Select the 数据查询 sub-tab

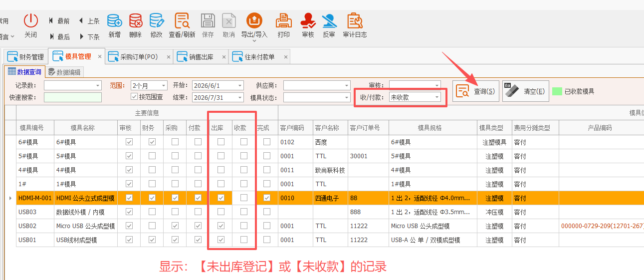pos(24,72)
